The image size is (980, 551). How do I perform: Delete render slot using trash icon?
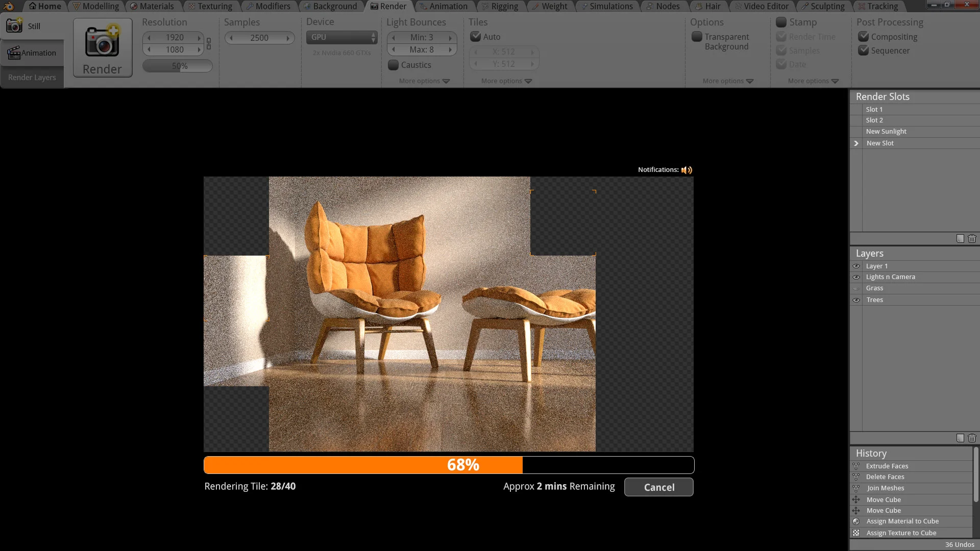(972, 239)
